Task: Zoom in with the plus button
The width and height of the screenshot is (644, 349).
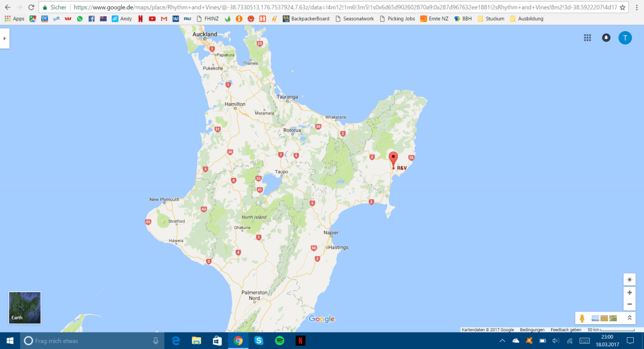Action: coord(630,293)
